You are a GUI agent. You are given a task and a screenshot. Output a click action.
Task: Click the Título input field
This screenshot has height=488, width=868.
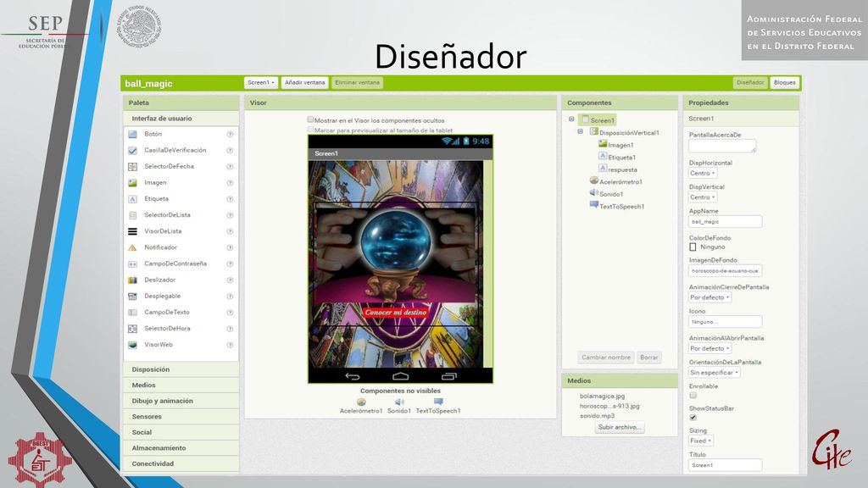(x=726, y=465)
